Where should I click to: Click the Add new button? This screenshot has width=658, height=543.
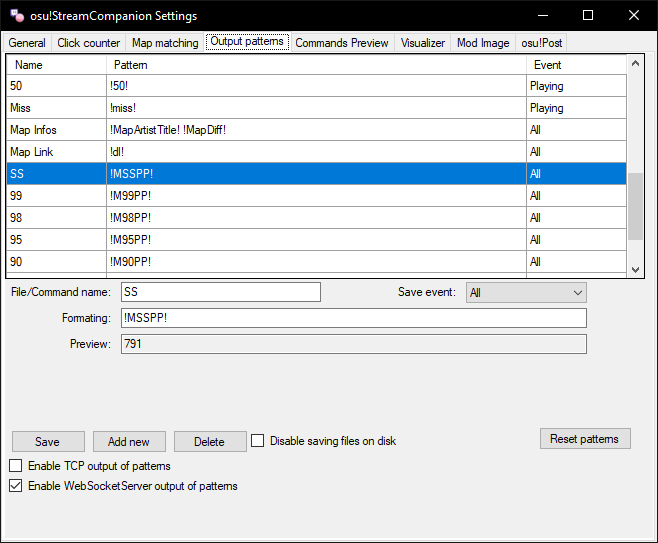(129, 442)
